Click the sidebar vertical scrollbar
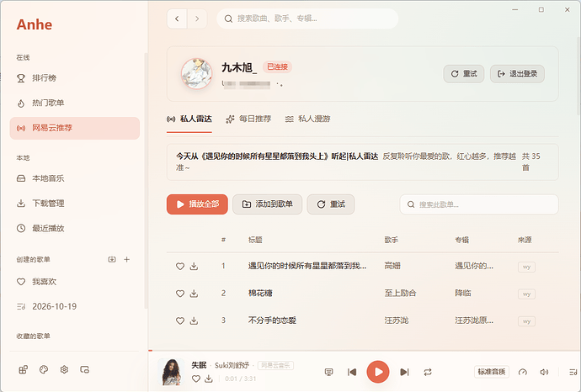This screenshot has height=392, width=581. click(146, 181)
